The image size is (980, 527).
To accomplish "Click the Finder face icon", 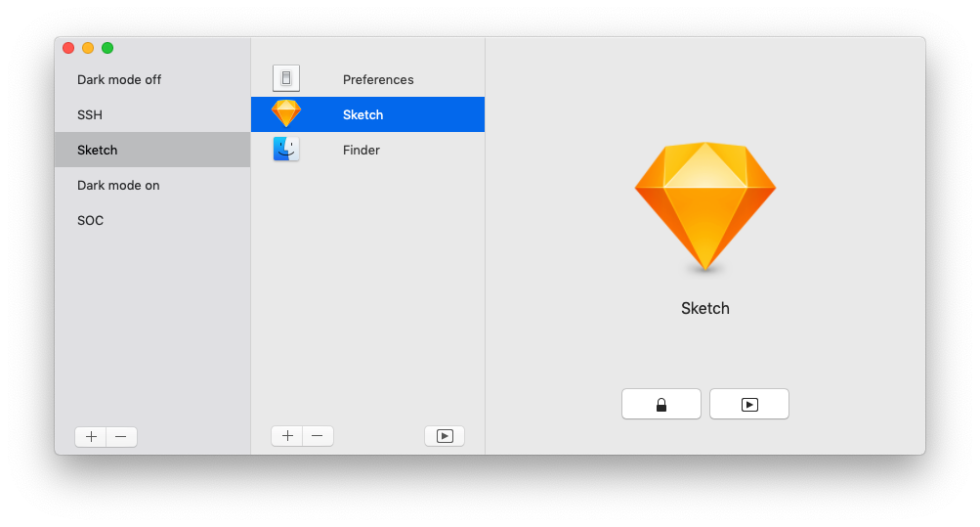I will click(x=286, y=150).
